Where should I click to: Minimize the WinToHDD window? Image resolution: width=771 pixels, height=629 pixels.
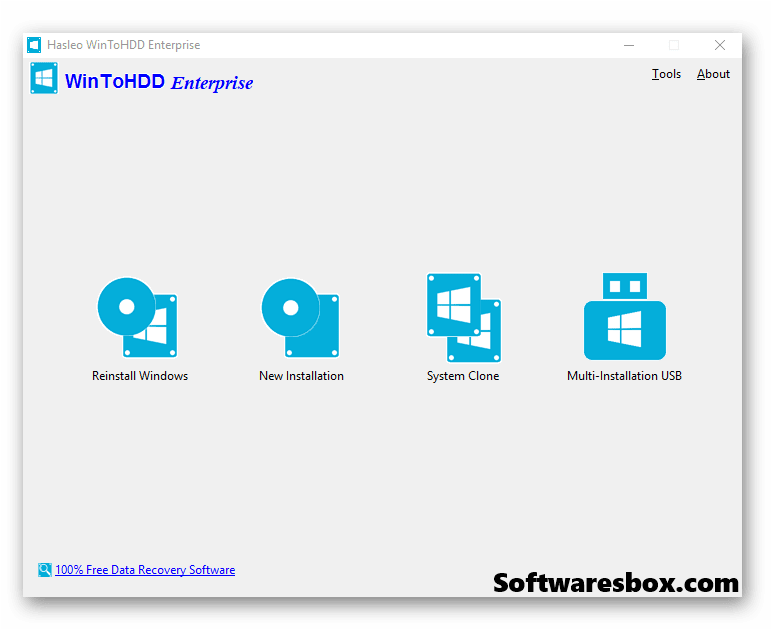629,45
